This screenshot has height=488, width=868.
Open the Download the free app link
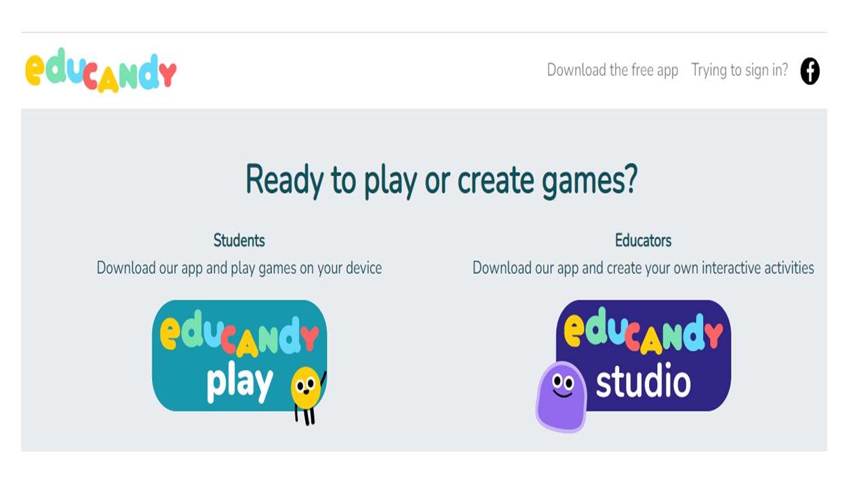612,70
